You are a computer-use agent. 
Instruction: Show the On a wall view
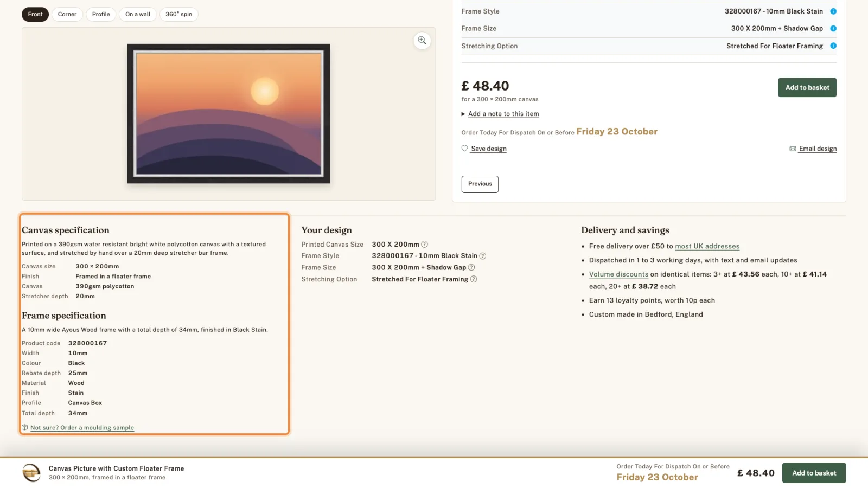pos(138,14)
